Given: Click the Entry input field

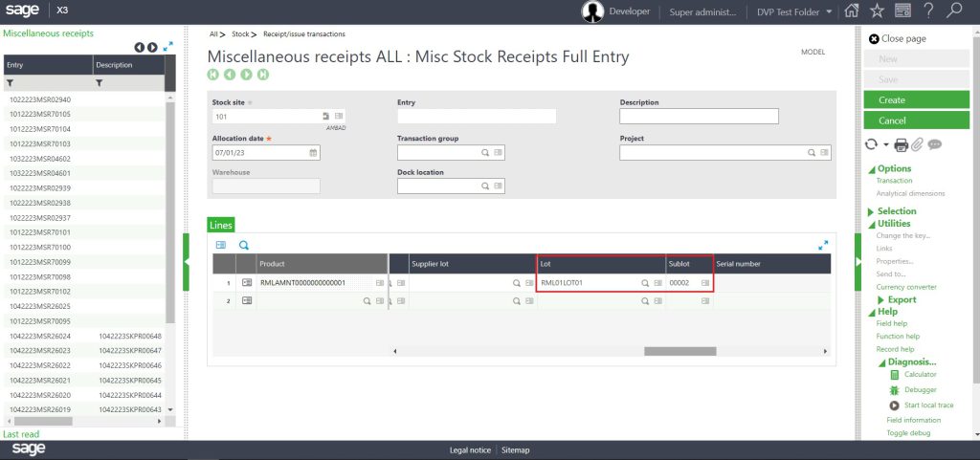Looking at the screenshot, I should (x=477, y=116).
